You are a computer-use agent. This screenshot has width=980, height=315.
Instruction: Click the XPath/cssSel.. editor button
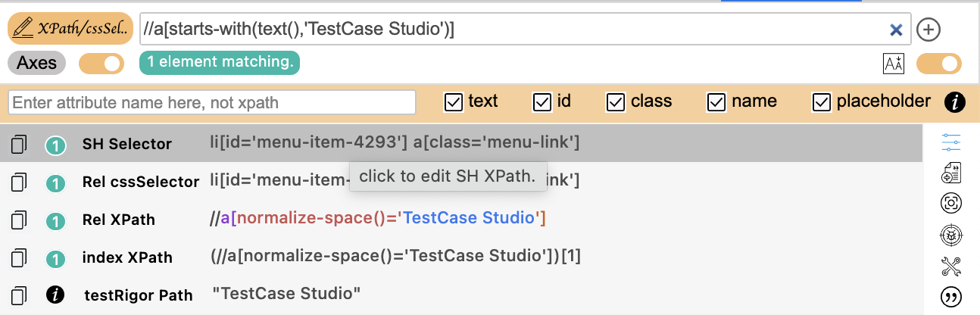point(70,29)
